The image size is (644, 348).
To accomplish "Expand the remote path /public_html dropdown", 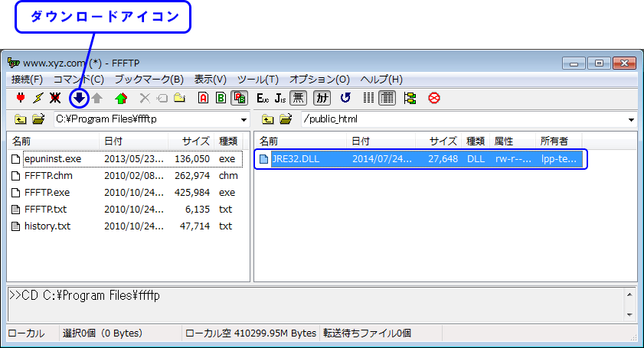I will coord(631,120).
